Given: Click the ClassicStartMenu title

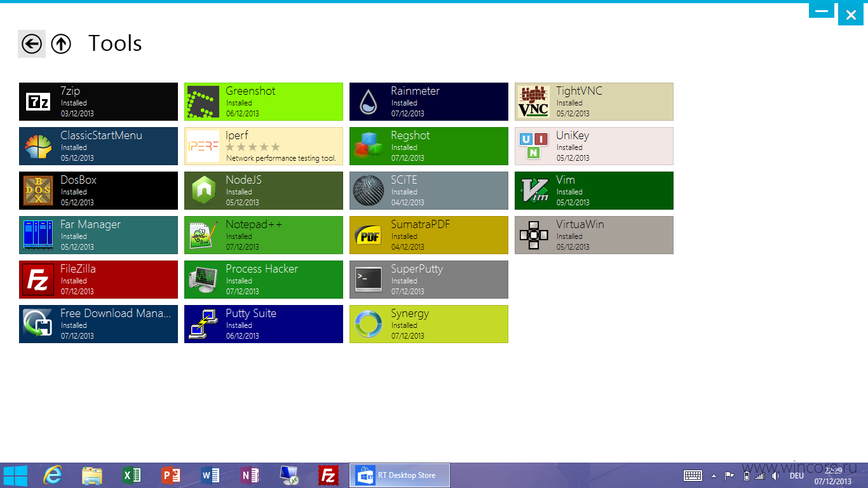Looking at the screenshot, I should click(x=102, y=135).
